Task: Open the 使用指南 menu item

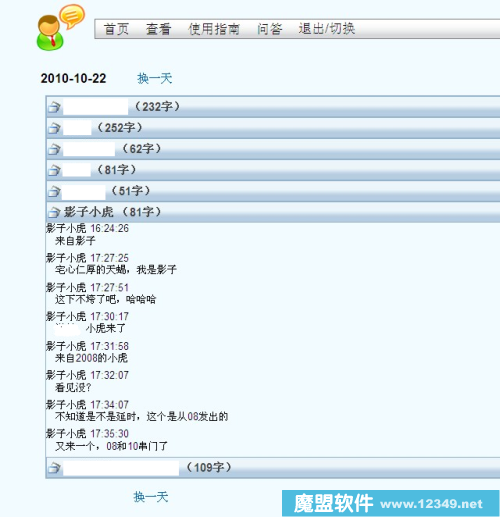Action: tap(214, 29)
